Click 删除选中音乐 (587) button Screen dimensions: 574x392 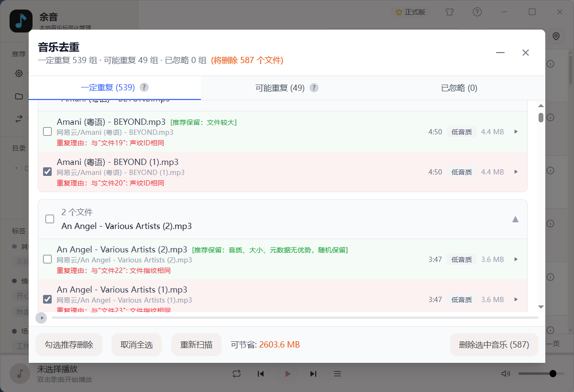pyautogui.click(x=494, y=345)
